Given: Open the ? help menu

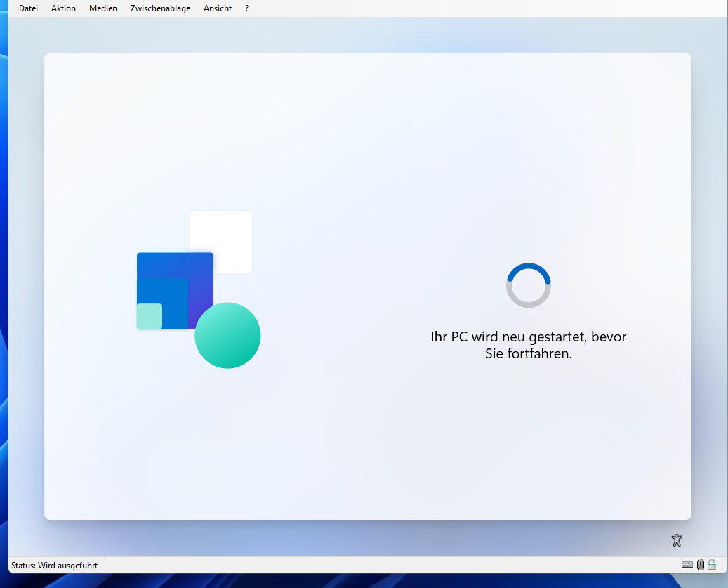Looking at the screenshot, I should pos(246,8).
